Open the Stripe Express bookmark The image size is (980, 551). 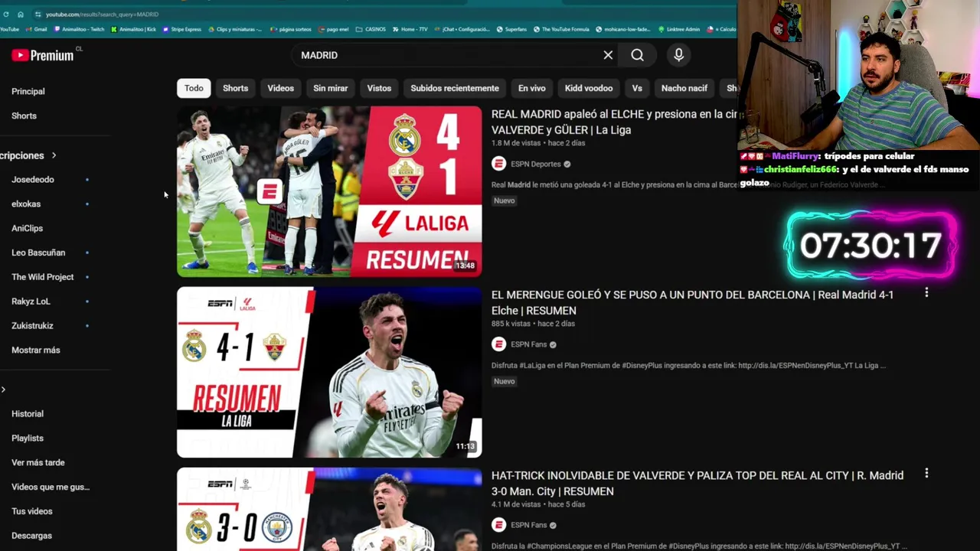(x=181, y=29)
